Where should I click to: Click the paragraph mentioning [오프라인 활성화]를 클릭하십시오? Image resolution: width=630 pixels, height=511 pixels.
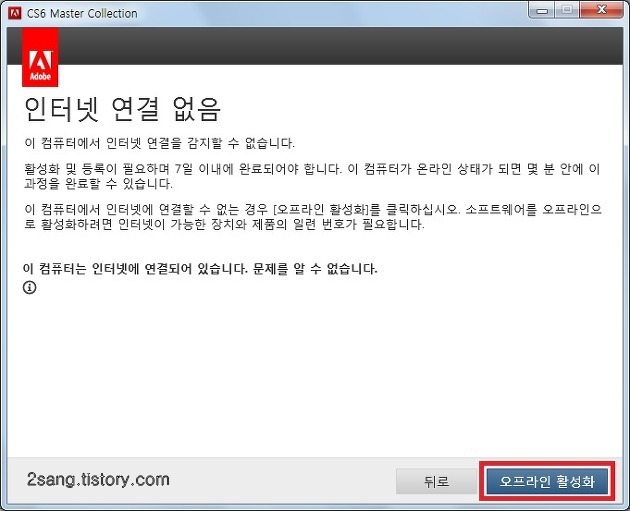point(313,217)
